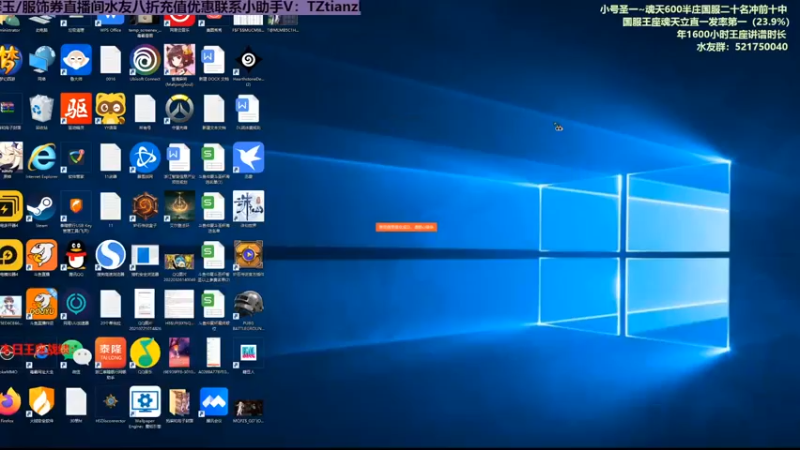The width and height of the screenshot is (800, 450).
Task: Select the tall phone screenshot thumbnail
Action: (214, 352)
